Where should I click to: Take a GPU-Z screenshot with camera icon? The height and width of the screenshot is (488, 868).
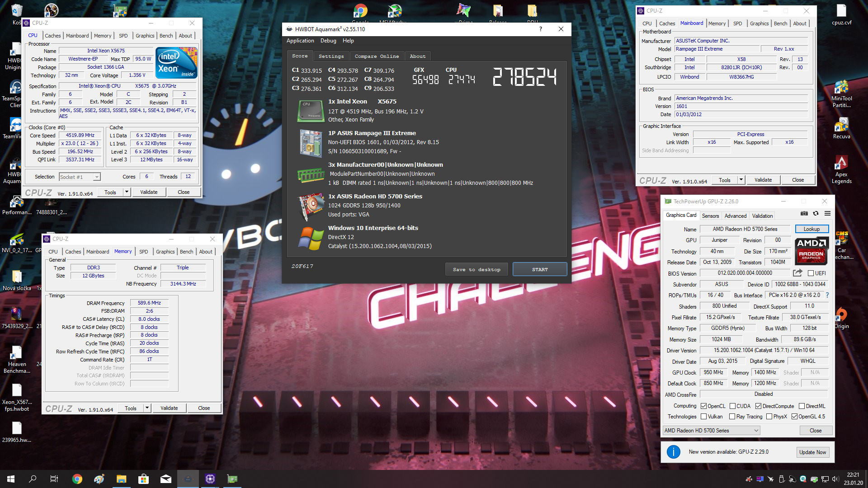click(804, 213)
